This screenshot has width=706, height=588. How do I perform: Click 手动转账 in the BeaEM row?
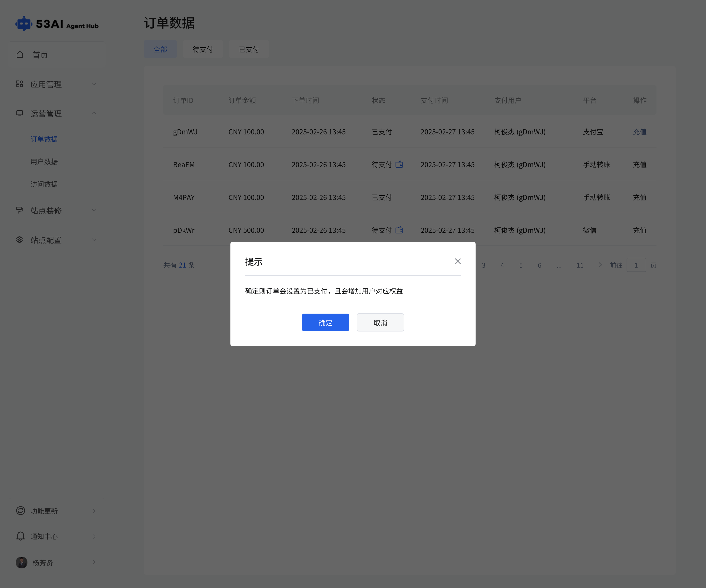point(596,165)
